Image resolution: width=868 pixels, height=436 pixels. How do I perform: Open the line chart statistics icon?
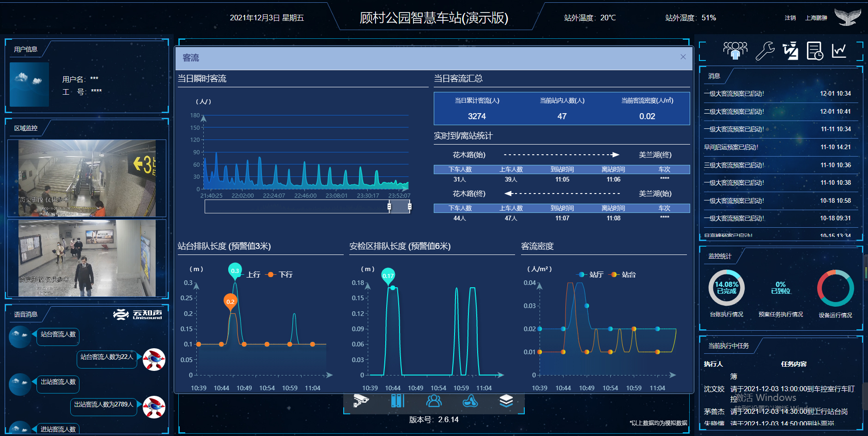[x=839, y=50]
